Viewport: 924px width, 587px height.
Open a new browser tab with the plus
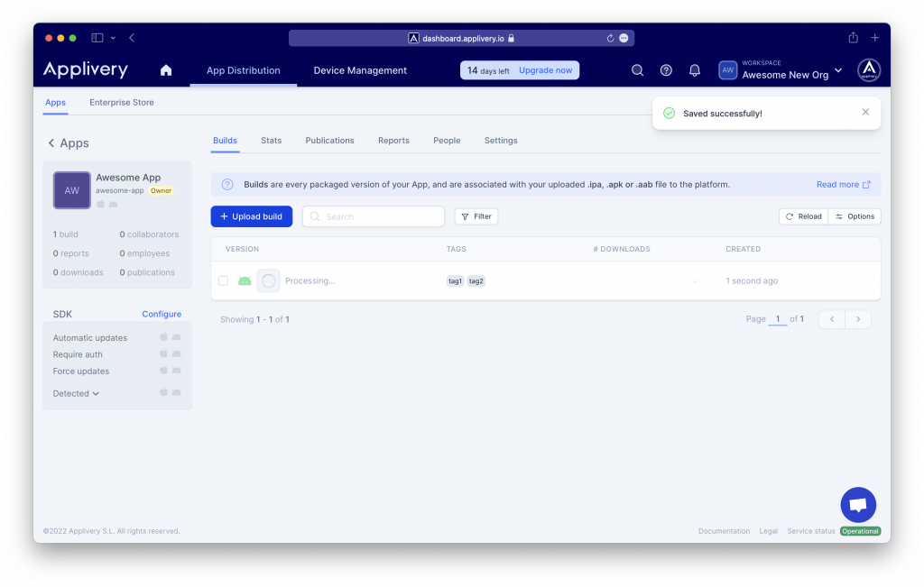coord(875,38)
